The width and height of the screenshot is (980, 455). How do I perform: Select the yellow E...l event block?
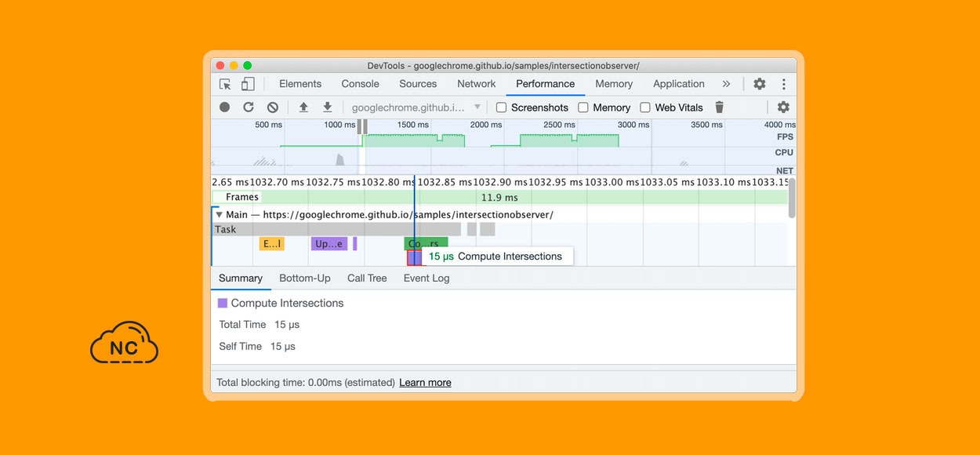pos(272,244)
